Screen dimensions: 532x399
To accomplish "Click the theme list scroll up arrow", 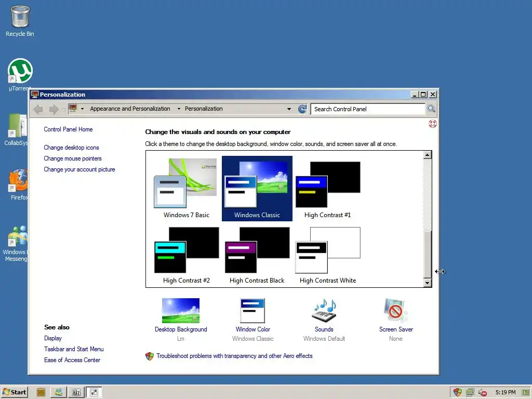I will tap(428, 155).
